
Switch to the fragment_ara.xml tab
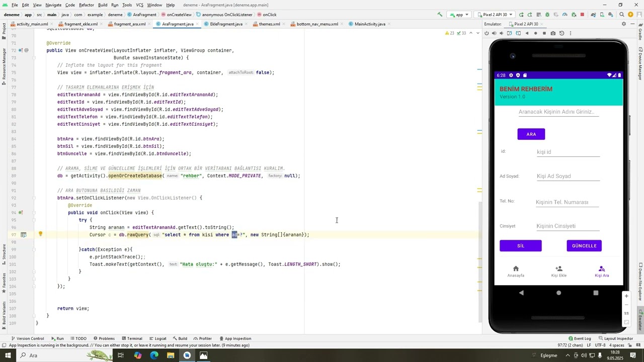129,24
